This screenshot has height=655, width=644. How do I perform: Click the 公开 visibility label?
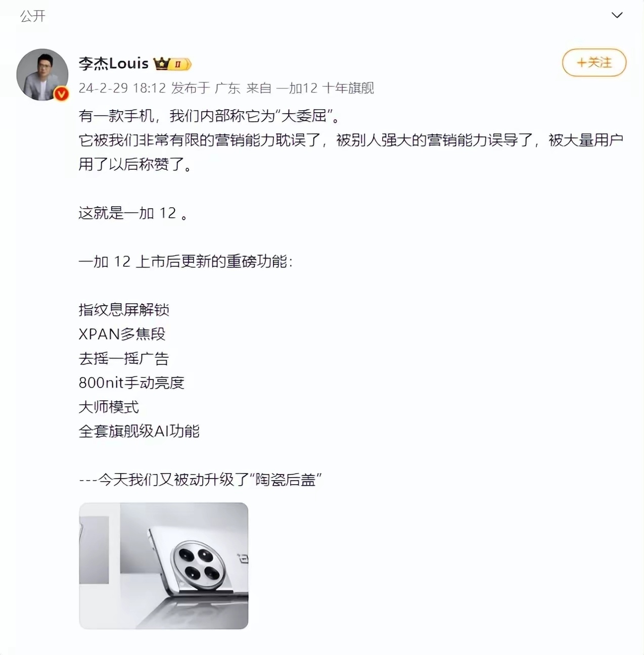pos(33,16)
